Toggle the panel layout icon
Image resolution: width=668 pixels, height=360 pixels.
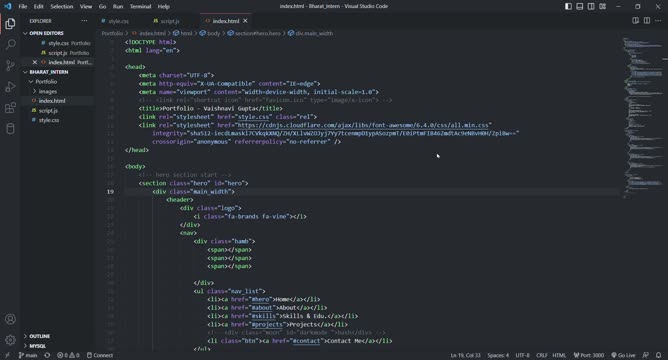pos(580,6)
